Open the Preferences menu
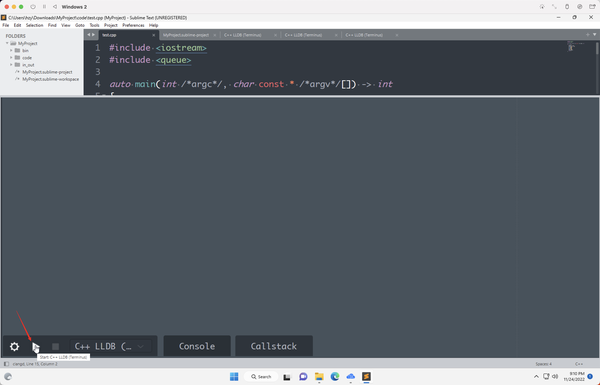This screenshot has width=600, height=385. click(133, 25)
